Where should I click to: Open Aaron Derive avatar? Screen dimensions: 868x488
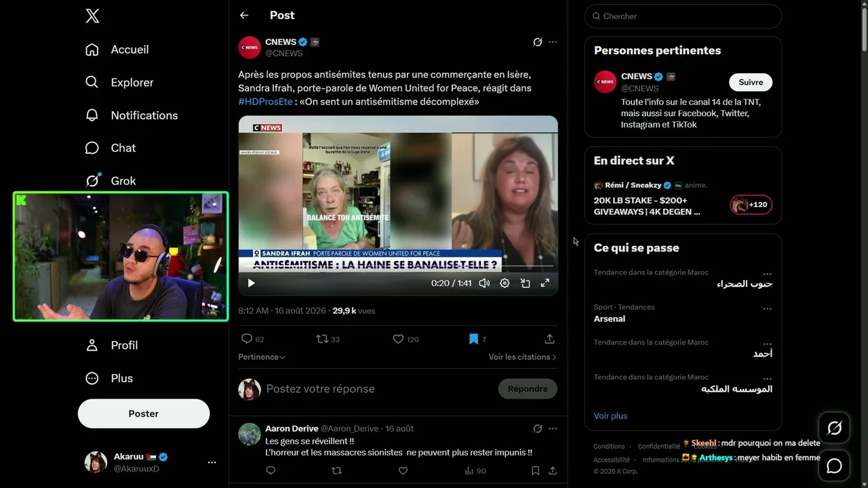[x=250, y=434]
